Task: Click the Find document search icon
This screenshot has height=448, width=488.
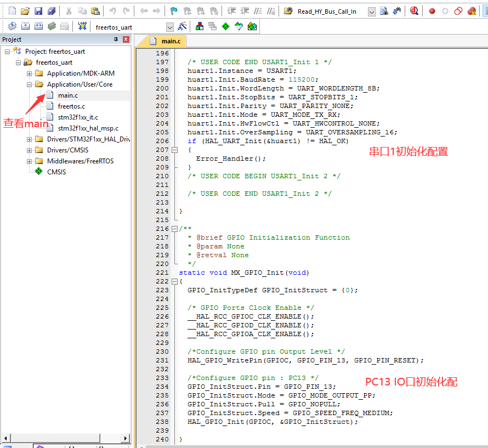Action: [384, 11]
